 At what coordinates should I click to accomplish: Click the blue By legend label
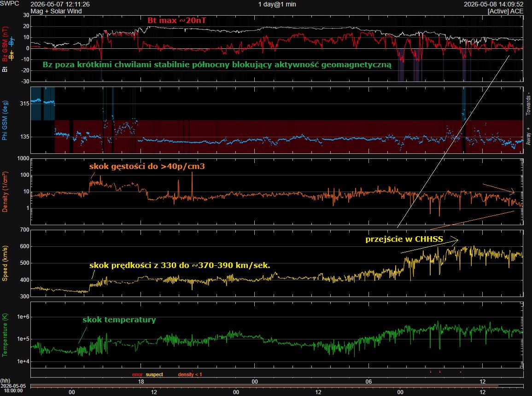click(12, 42)
